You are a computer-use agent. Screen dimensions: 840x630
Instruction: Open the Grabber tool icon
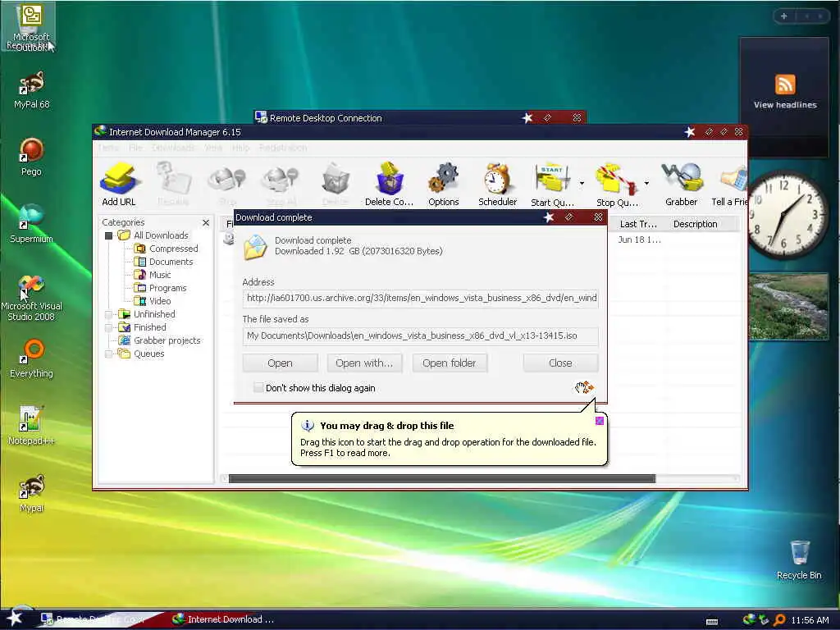coord(682,184)
